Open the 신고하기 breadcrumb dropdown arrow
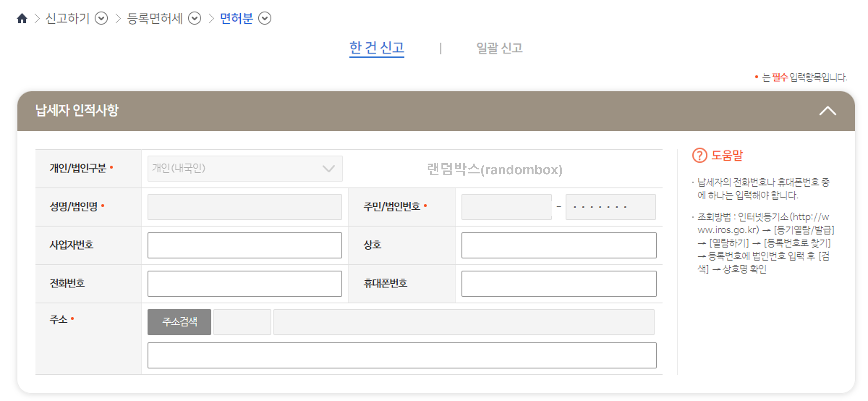Viewport: 868px width, 401px height. (101, 18)
